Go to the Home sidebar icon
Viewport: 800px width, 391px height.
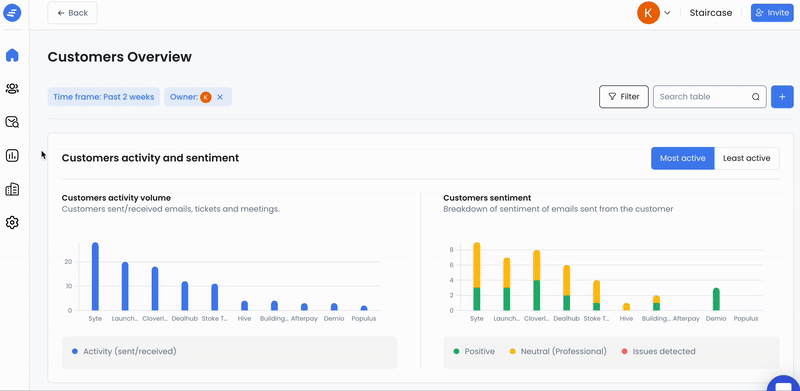12,55
